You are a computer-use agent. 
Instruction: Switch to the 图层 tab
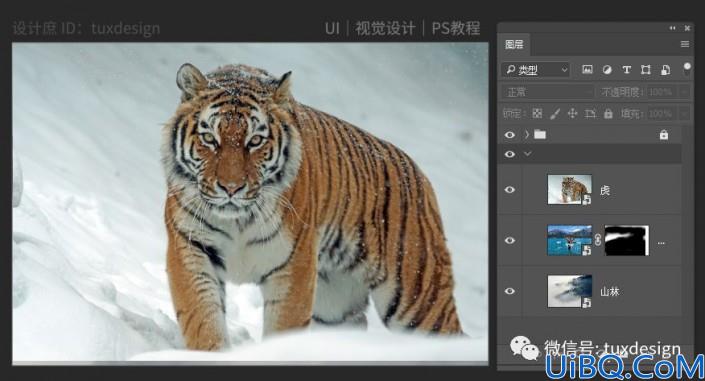514,44
